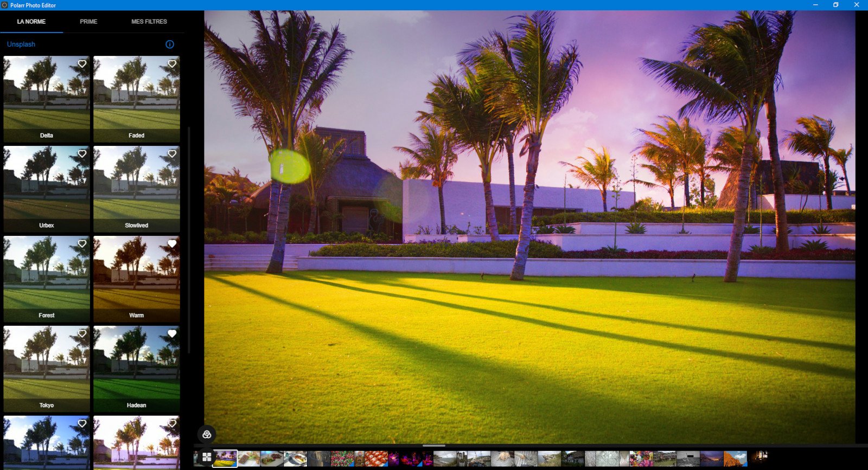Favorite the Delta filter with heart
The image size is (868, 470).
click(x=82, y=64)
